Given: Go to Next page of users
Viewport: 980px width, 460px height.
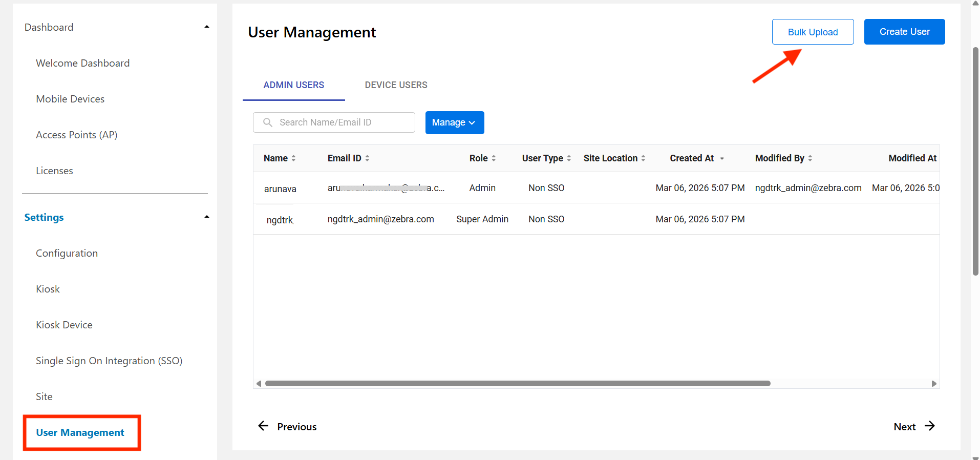Looking at the screenshot, I should pyautogui.click(x=914, y=427).
